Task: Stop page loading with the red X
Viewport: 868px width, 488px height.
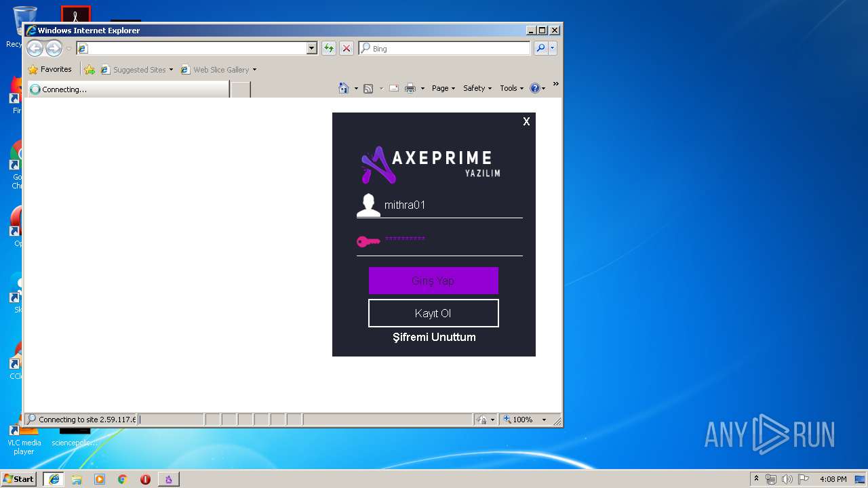Action: click(347, 48)
